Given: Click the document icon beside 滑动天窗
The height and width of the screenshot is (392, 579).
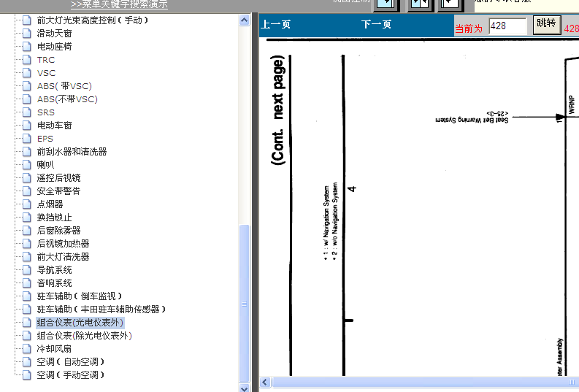Looking at the screenshot, I should (26, 34).
